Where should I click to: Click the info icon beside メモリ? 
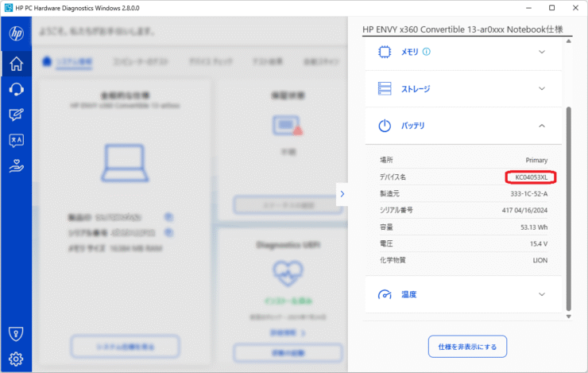click(x=427, y=52)
